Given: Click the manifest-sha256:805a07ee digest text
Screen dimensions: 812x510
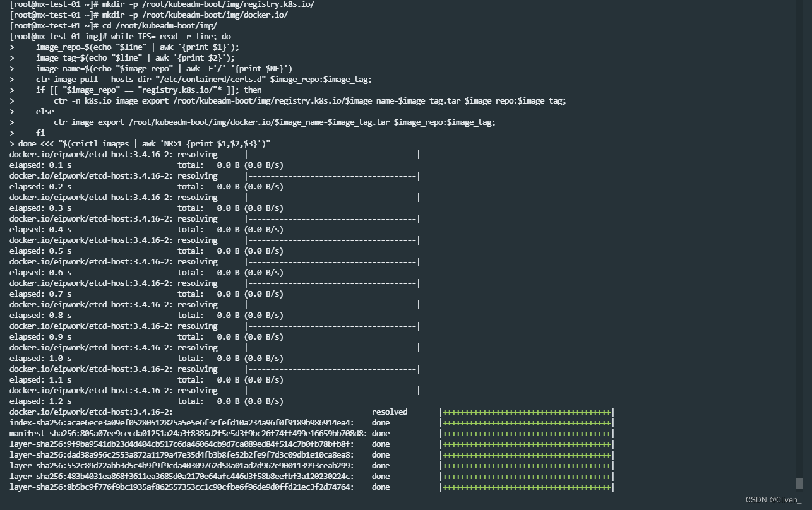Looking at the screenshot, I should [x=188, y=434].
